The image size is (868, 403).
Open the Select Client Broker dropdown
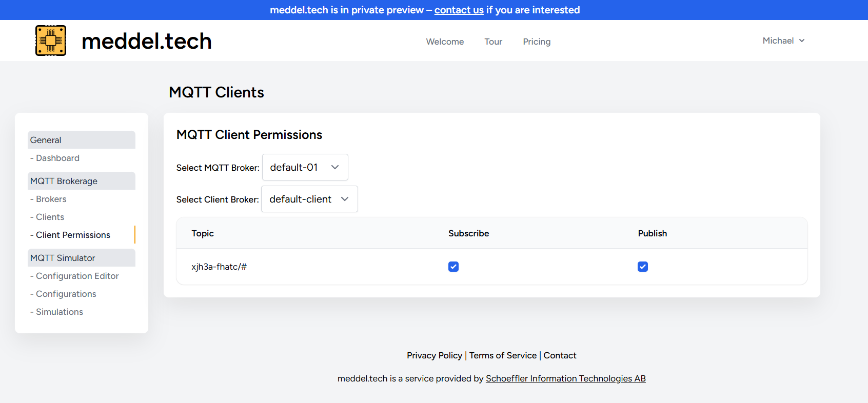click(x=309, y=199)
